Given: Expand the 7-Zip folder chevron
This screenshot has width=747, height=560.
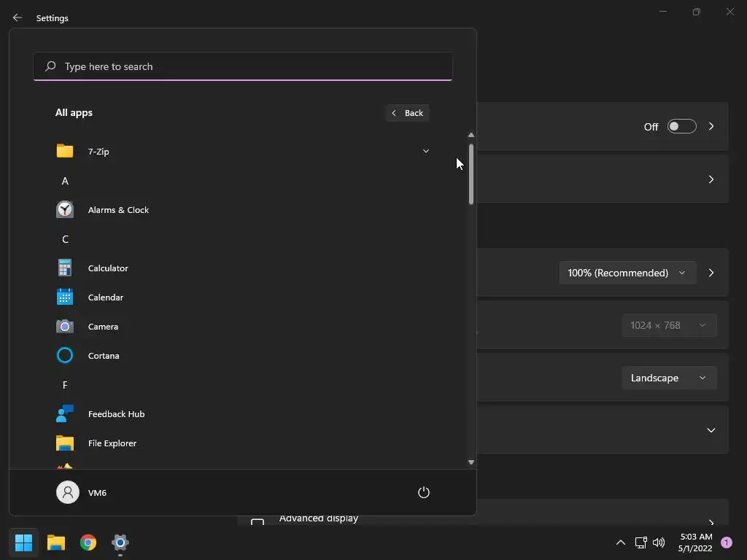Looking at the screenshot, I should (425, 151).
